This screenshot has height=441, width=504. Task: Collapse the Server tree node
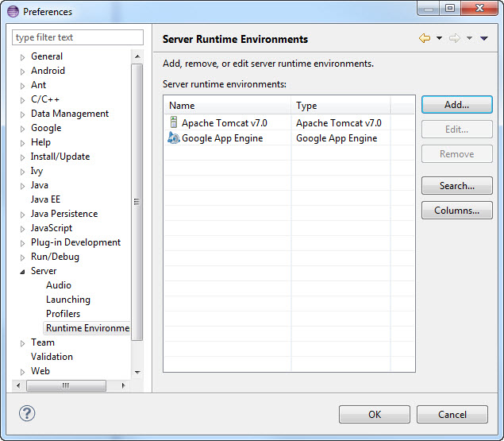(x=22, y=272)
